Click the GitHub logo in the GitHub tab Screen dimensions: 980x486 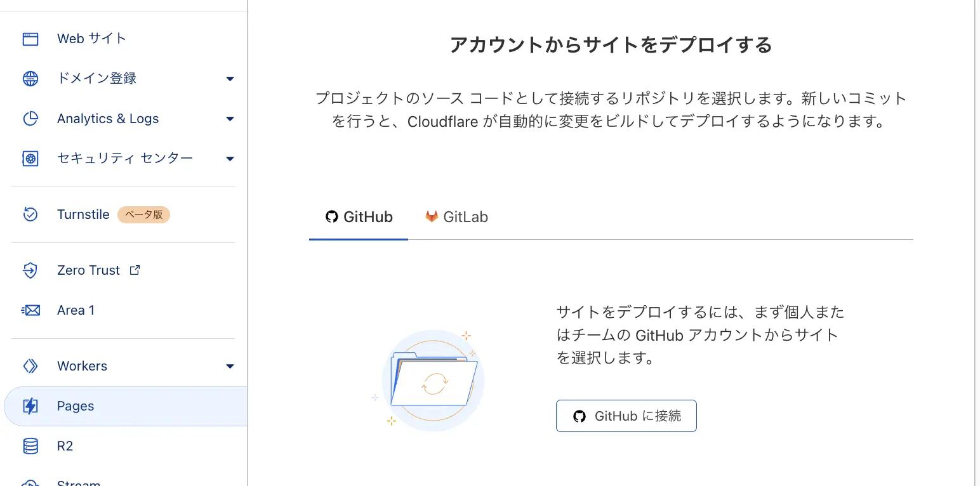[x=331, y=216]
